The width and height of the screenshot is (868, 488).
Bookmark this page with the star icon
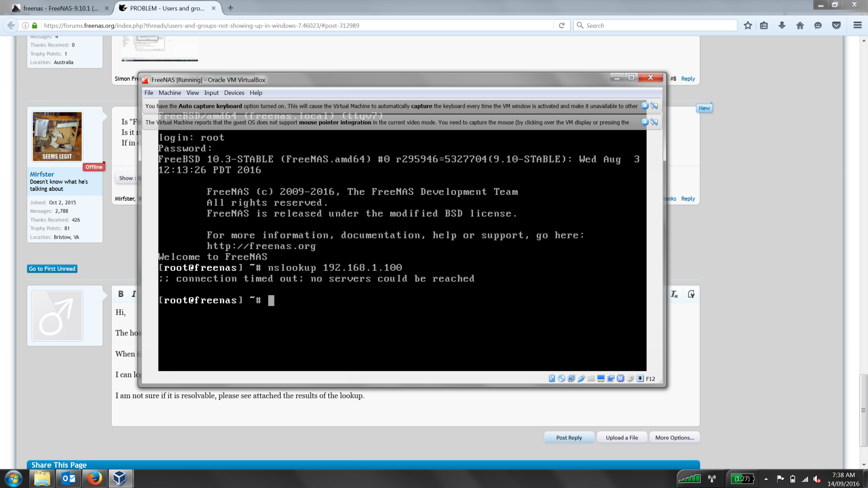[x=748, y=25]
